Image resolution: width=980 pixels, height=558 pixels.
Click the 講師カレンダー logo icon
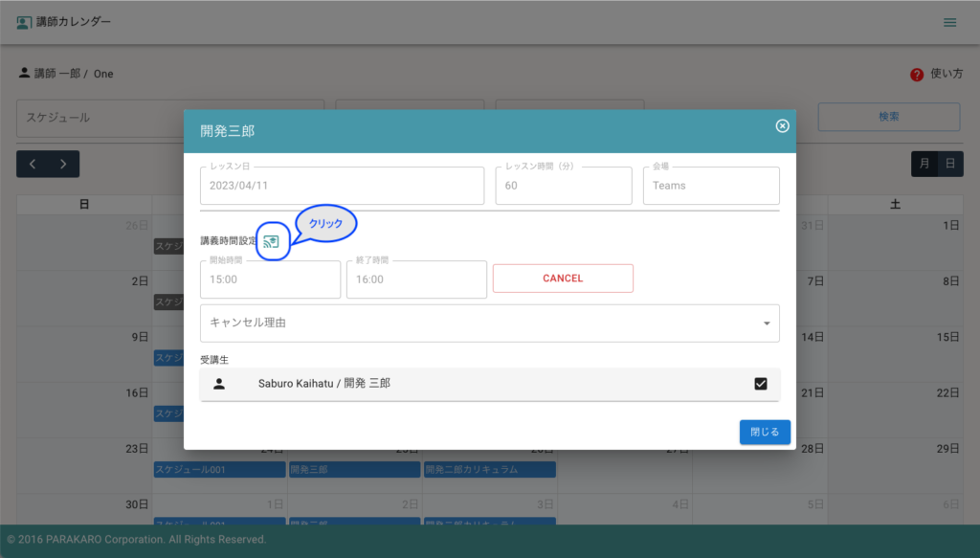[x=23, y=22]
